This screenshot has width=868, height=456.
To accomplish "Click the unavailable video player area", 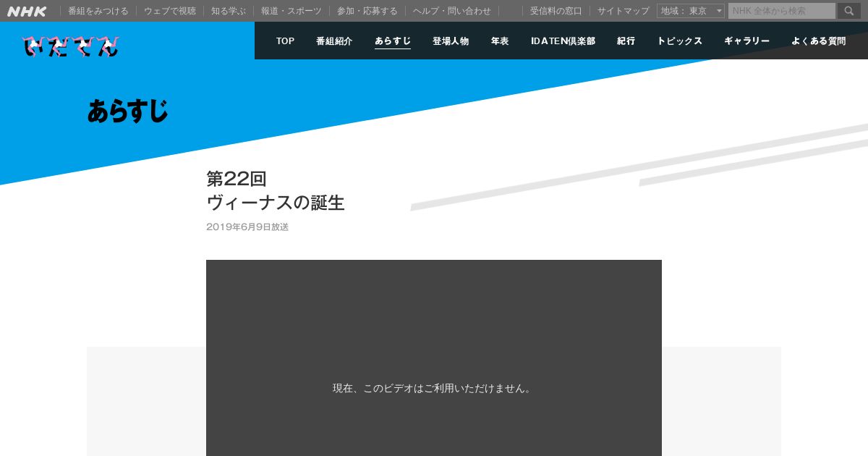I will pyautogui.click(x=434, y=358).
